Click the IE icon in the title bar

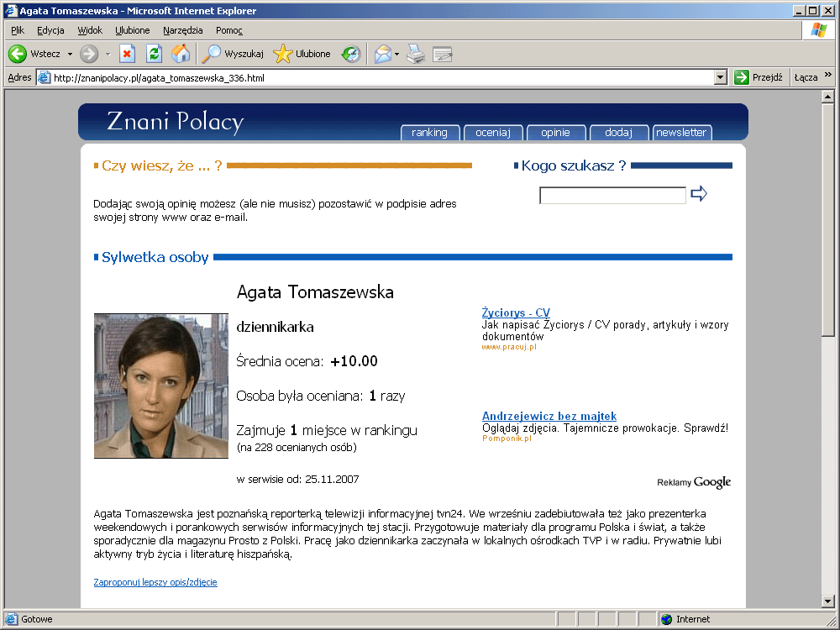point(11,11)
